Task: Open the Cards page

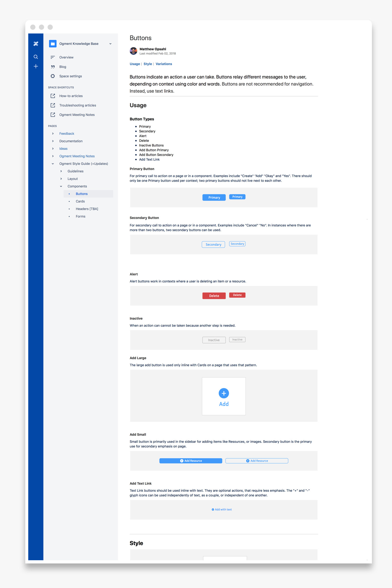Action: (x=80, y=201)
